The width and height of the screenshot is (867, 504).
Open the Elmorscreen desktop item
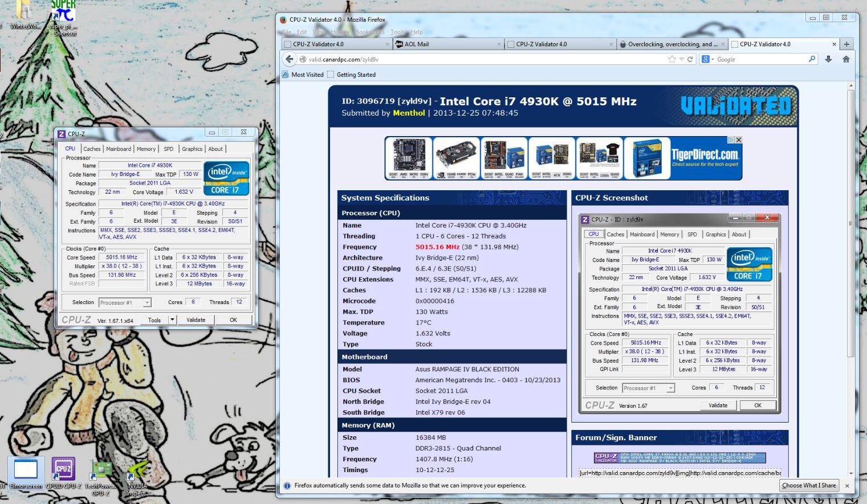tap(26, 474)
